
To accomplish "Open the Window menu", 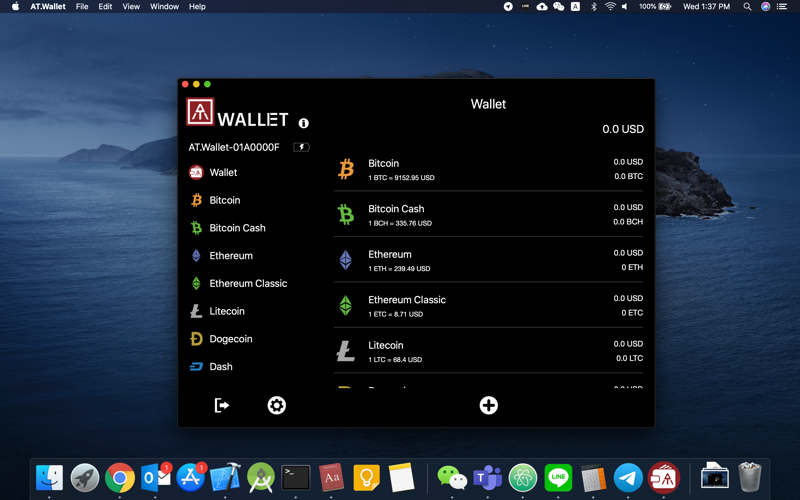I will click(164, 6).
